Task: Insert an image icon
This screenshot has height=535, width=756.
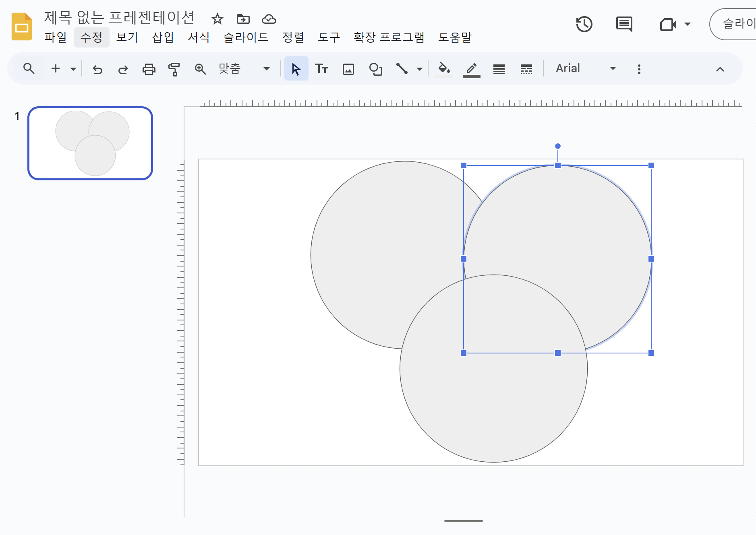Action: 348,69
